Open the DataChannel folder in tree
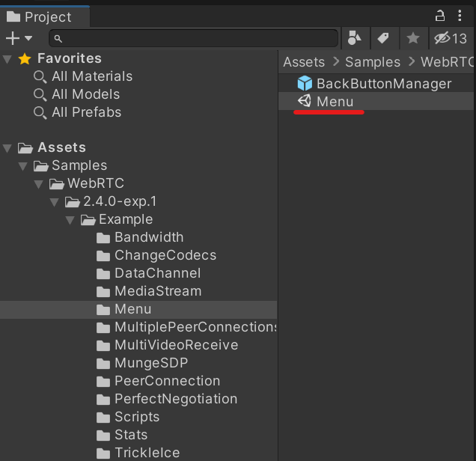The height and width of the screenshot is (461, 476). click(157, 273)
